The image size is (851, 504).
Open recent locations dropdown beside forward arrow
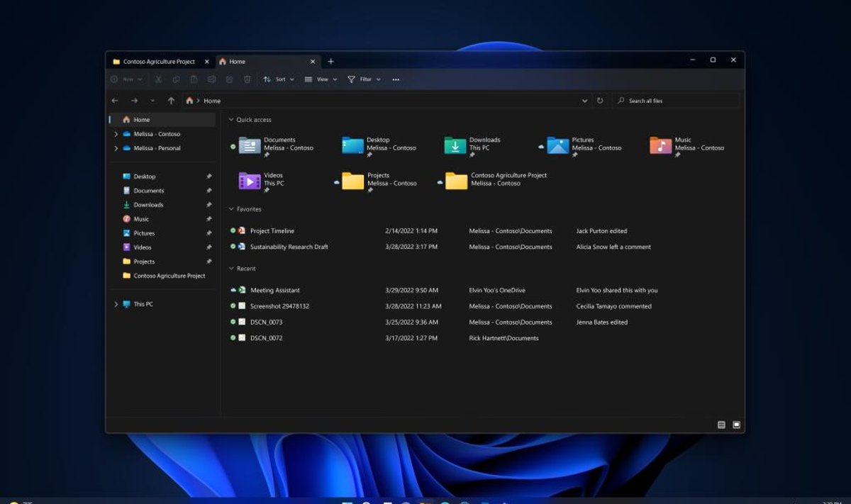tap(152, 101)
